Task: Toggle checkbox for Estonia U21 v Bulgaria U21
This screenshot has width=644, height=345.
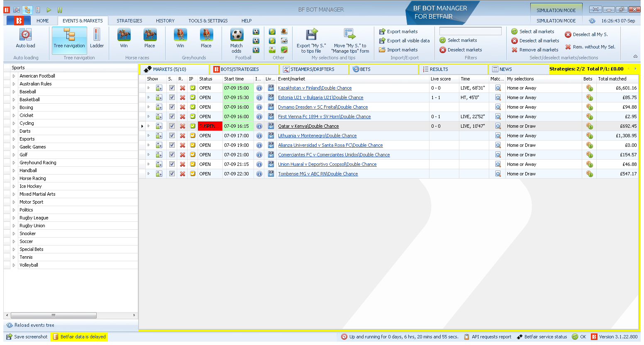Action: [172, 97]
